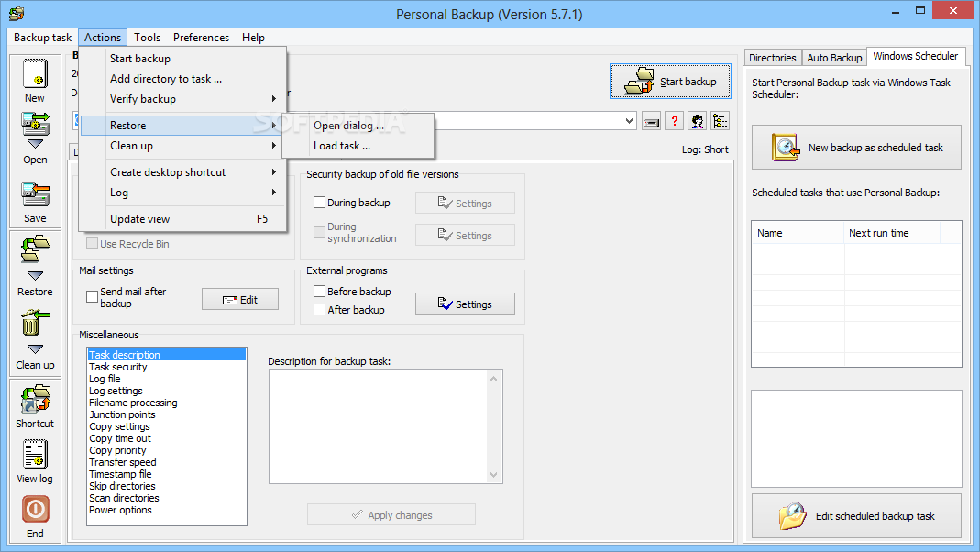The image size is (980, 552).
Task: Click the directory tree icon in toolbar
Action: [x=720, y=121]
